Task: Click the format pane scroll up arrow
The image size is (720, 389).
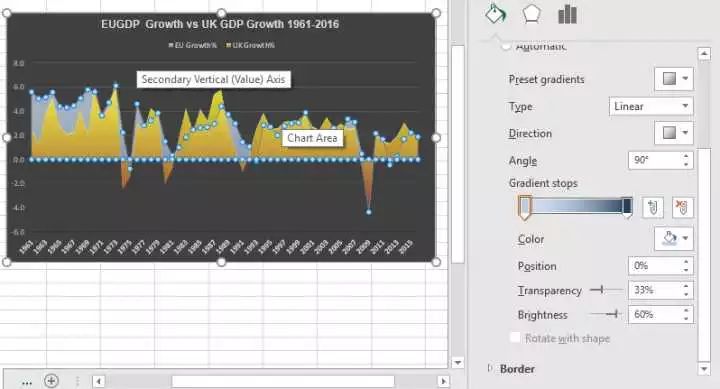Action: point(704,54)
